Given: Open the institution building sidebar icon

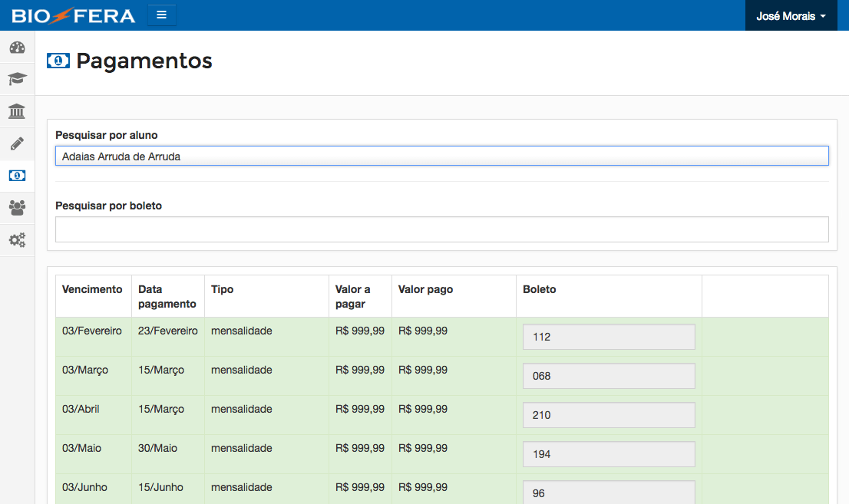Looking at the screenshot, I should [18, 111].
